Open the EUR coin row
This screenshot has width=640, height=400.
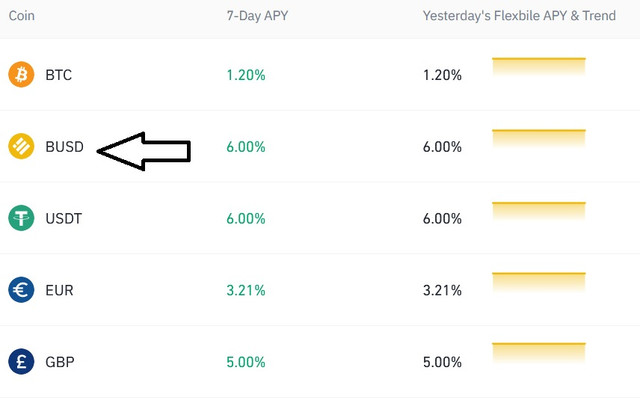(x=320, y=290)
